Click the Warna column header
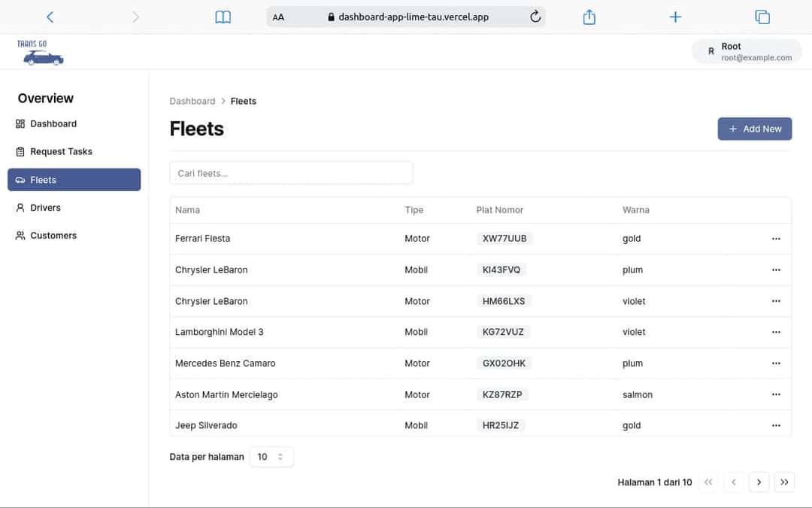The image size is (812, 508). 635,210
